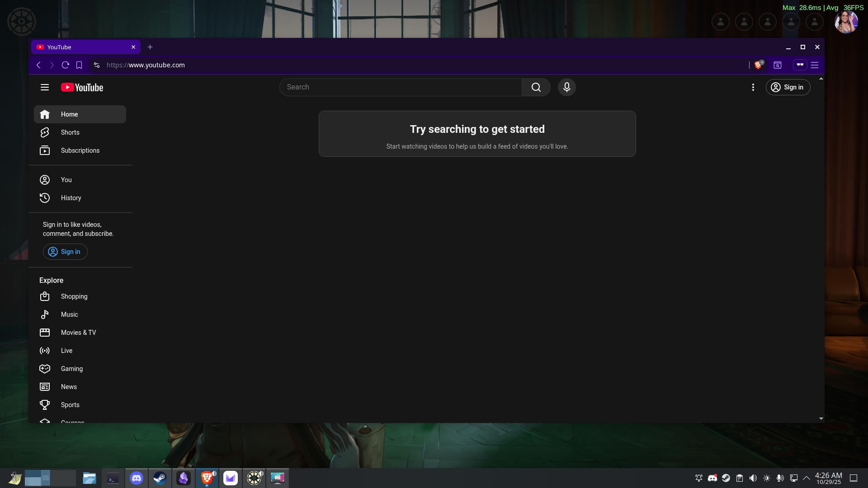Open Shorts in sidebar
This screenshot has height=488, width=868.
point(70,132)
